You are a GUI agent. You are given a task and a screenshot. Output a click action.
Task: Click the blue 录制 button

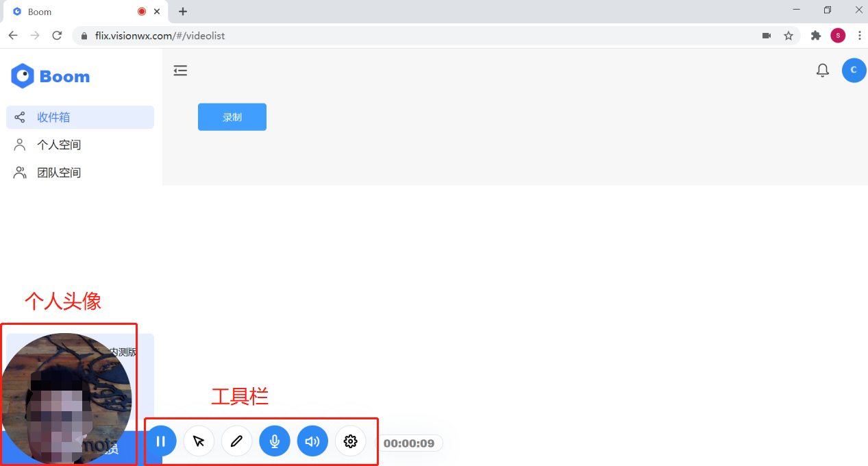232,117
